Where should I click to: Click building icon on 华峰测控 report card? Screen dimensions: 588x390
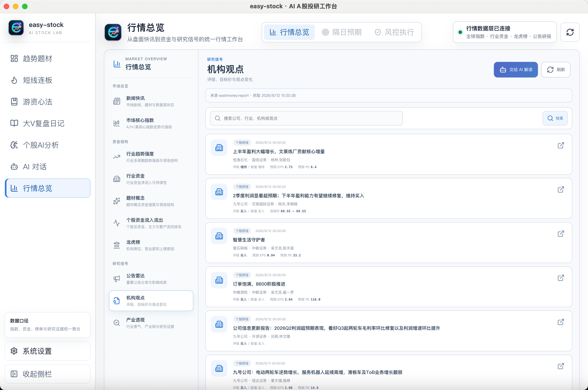pos(219,280)
